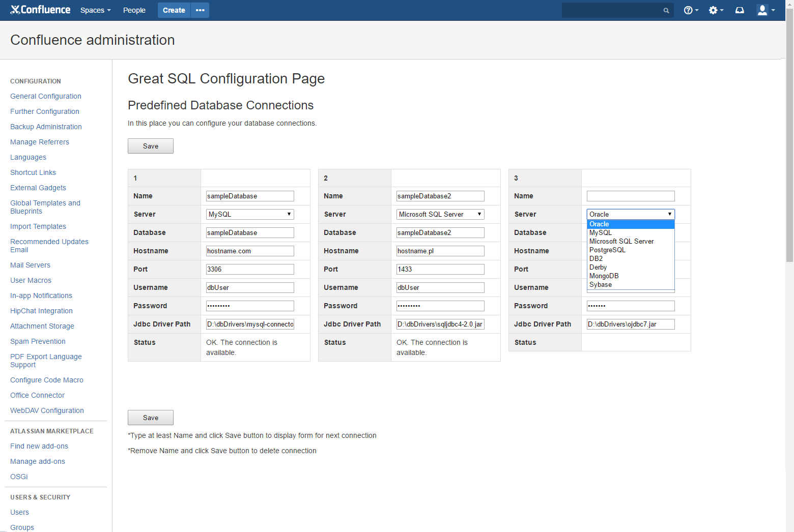This screenshot has height=532, width=794.
Task: Click the ellipsis button next to Create
Action: [x=200, y=10]
